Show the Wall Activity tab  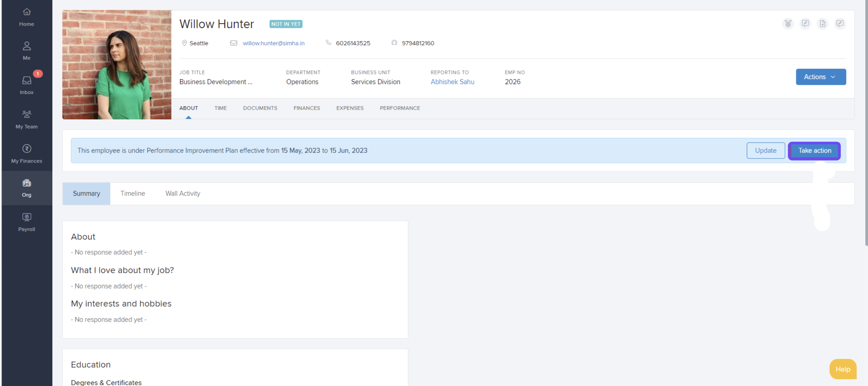coord(183,193)
